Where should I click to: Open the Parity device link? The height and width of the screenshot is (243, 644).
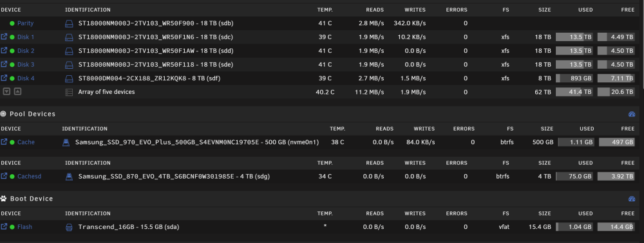[26, 23]
